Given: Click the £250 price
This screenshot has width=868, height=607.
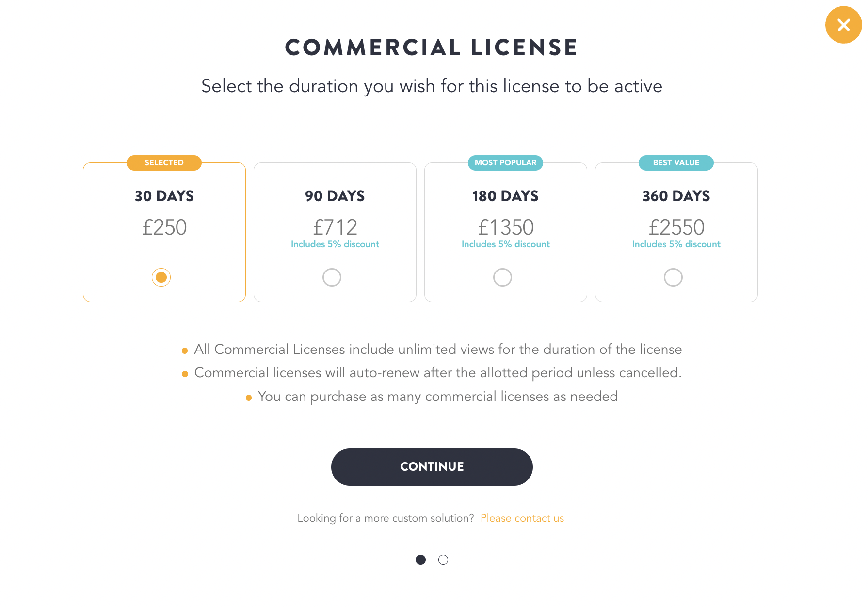Looking at the screenshot, I should 164,227.
